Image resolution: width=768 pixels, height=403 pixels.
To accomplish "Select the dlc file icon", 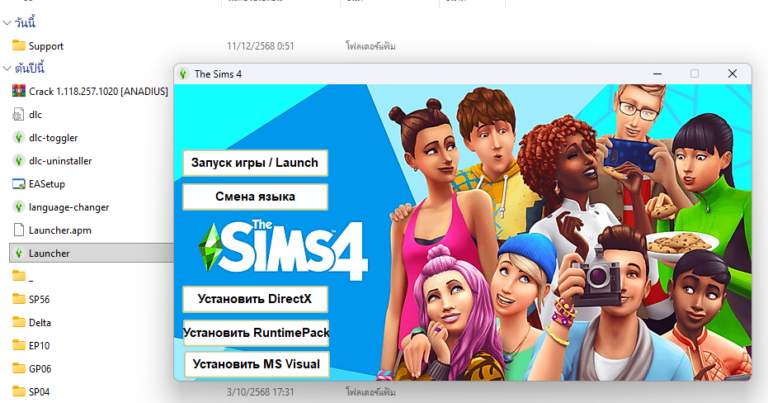I will [19, 115].
